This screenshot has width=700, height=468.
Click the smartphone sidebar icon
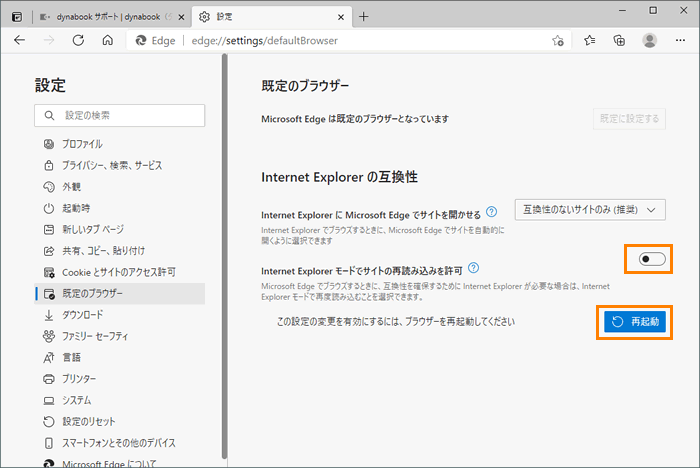(x=49, y=443)
